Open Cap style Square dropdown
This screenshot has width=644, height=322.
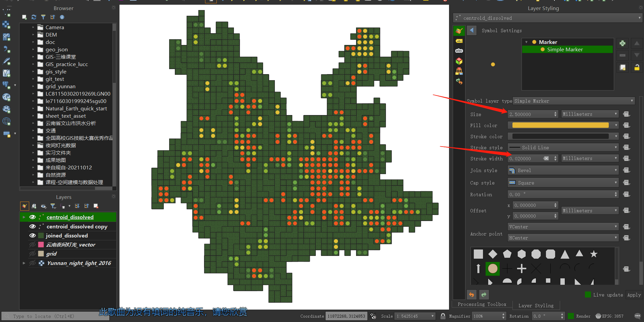pos(563,183)
